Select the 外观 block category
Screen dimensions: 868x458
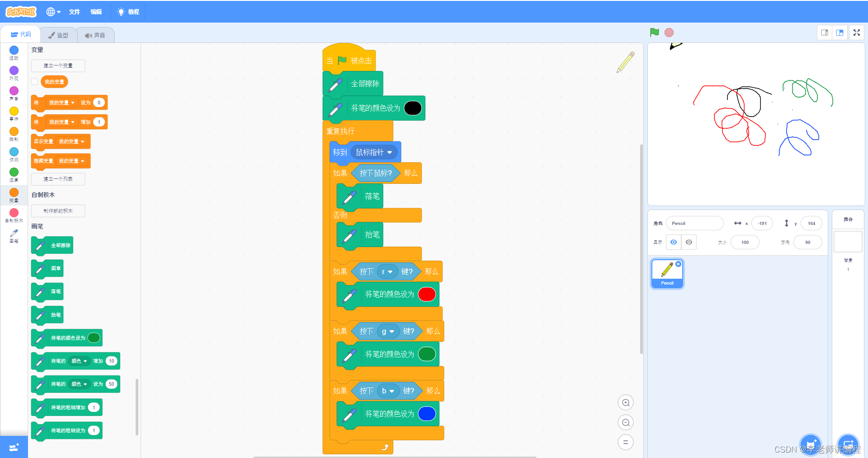point(14,73)
